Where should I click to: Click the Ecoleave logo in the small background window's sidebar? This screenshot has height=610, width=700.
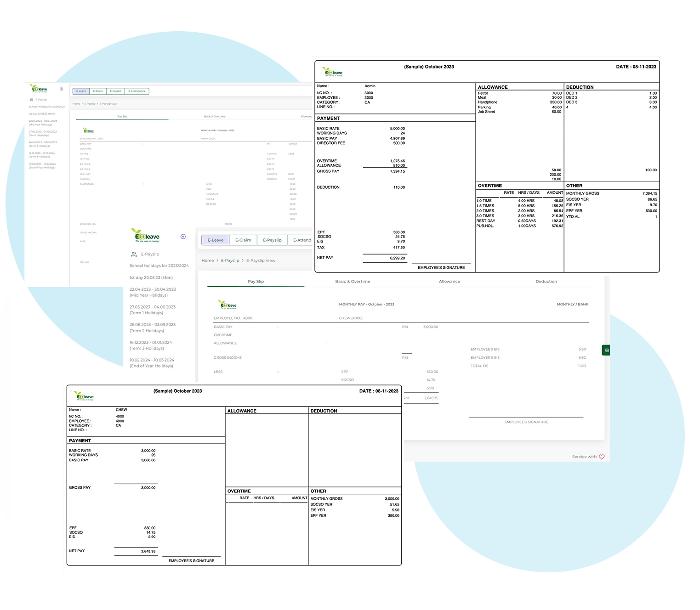(39, 88)
